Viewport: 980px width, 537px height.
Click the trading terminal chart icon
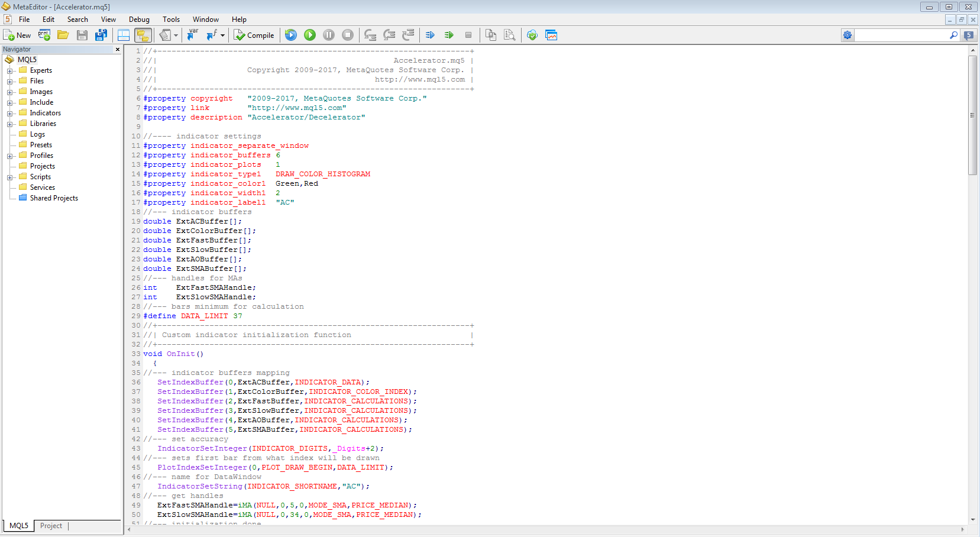click(x=551, y=35)
